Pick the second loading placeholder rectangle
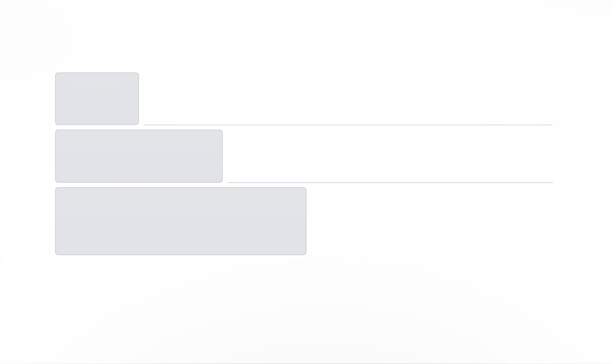Viewport: 613px width, 364px height. 139,156
